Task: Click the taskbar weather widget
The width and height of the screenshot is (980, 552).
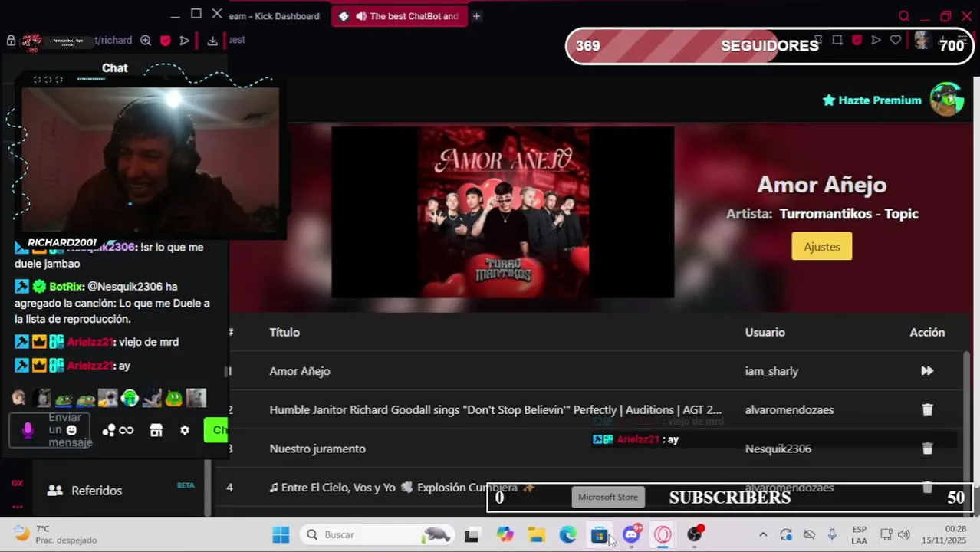Action: click(x=55, y=535)
